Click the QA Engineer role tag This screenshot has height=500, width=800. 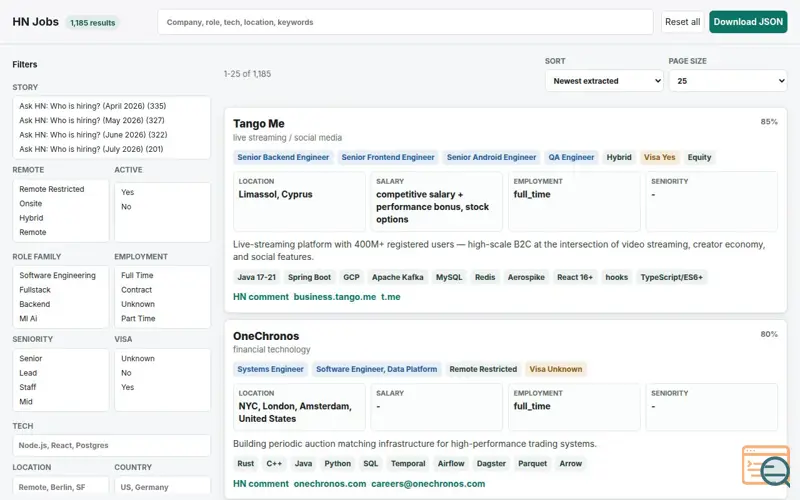coord(571,157)
